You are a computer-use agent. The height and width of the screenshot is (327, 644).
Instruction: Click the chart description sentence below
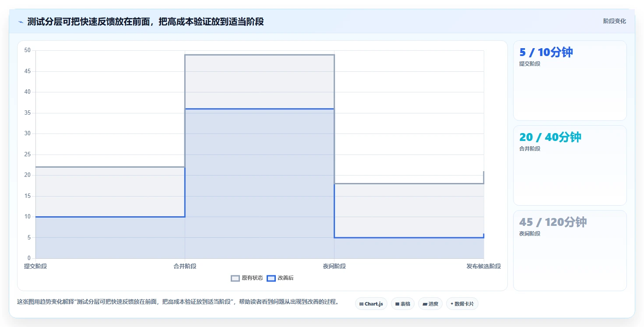click(x=178, y=302)
